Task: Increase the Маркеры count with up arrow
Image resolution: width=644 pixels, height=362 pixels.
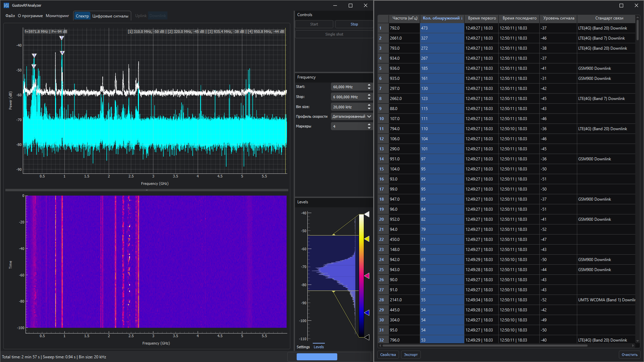Action: click(369, 124)
